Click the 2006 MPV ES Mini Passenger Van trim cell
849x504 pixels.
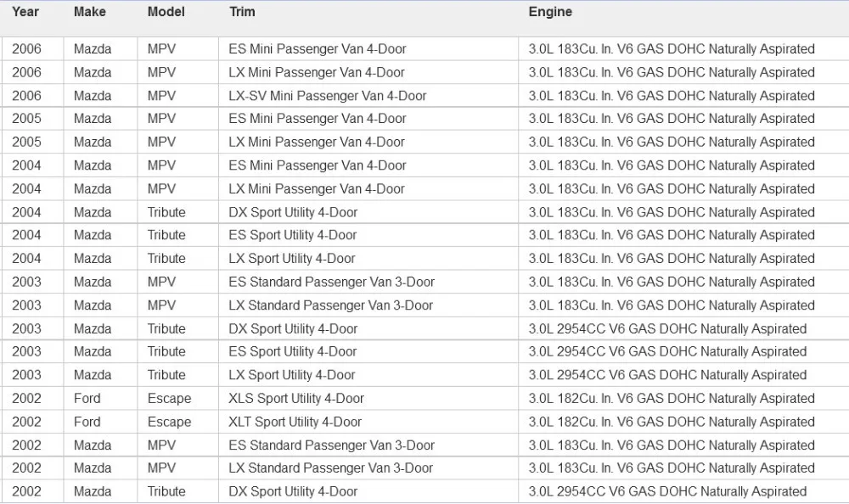368,48
